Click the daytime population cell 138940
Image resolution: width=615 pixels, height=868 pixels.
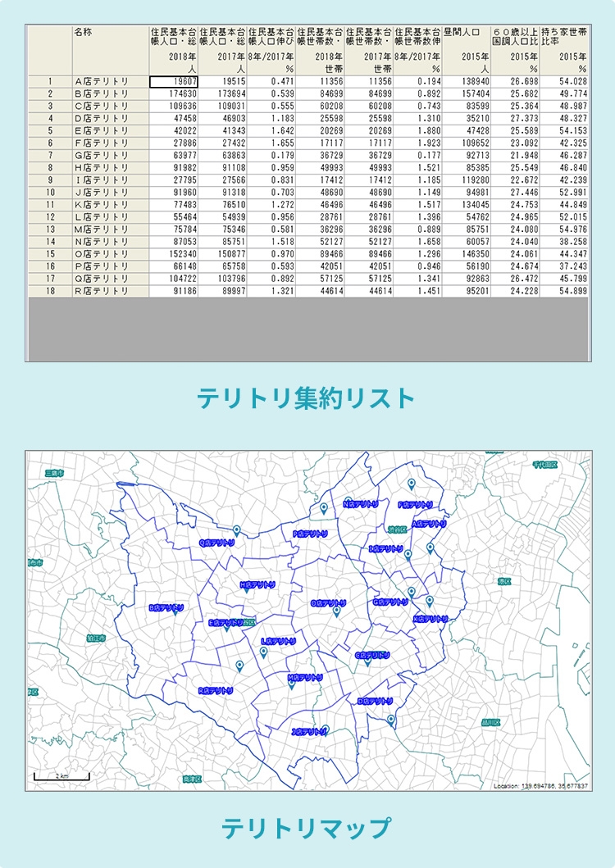click(x=467, y=81)
